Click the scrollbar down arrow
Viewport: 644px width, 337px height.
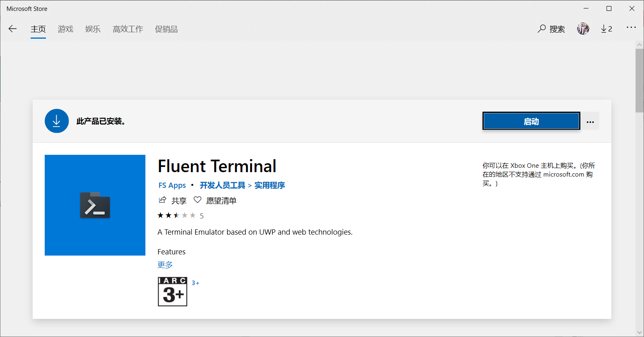[640, 333]
